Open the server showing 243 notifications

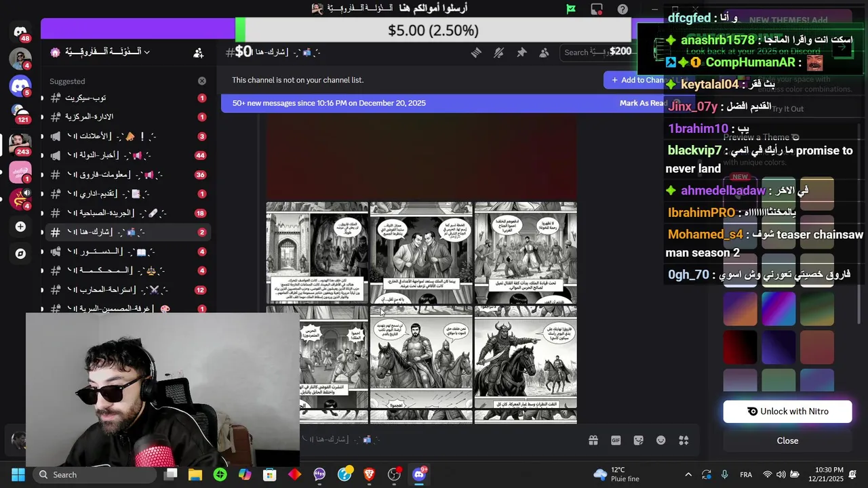(20, 144)
